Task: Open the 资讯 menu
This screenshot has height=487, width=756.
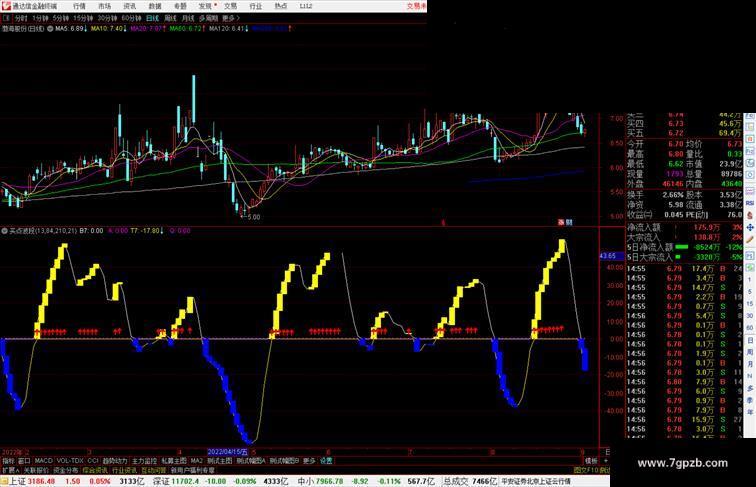Action: point(129,6)
